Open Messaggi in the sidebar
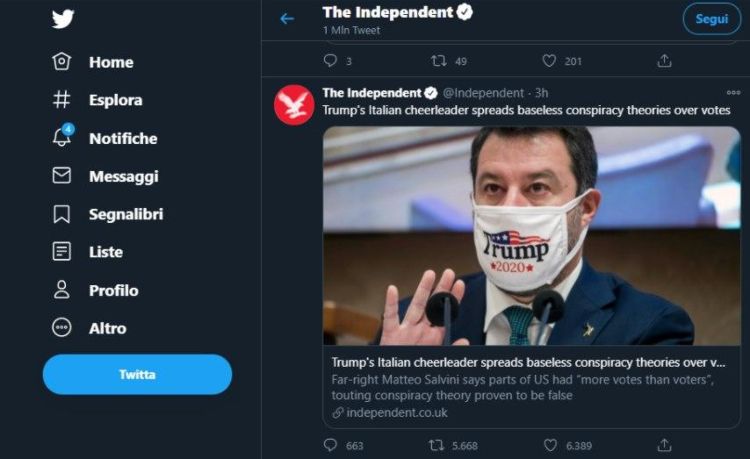Screen dimensions: 750x459 (123, 176)
